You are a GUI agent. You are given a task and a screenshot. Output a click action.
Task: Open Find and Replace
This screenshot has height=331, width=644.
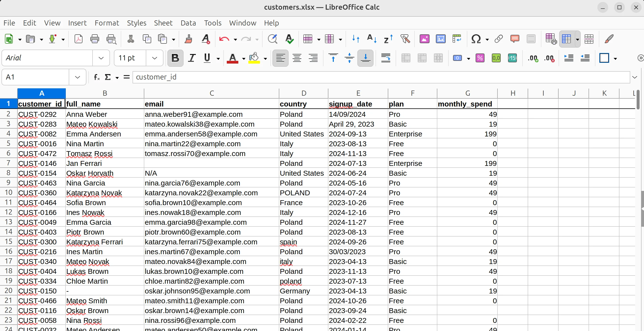coord(272,39)
